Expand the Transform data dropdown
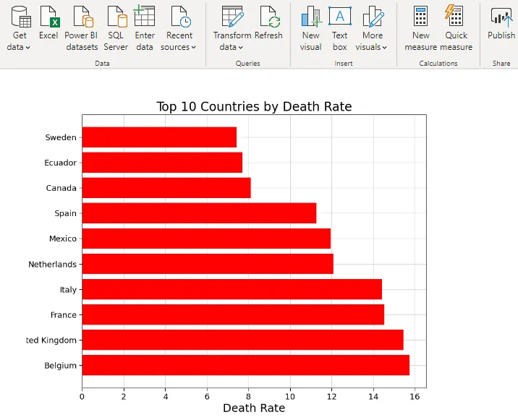 coord(232,47)
